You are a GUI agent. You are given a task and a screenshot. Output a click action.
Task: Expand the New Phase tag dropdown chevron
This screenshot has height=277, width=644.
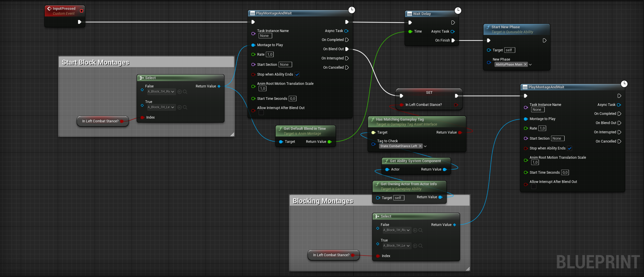[530, 65]
